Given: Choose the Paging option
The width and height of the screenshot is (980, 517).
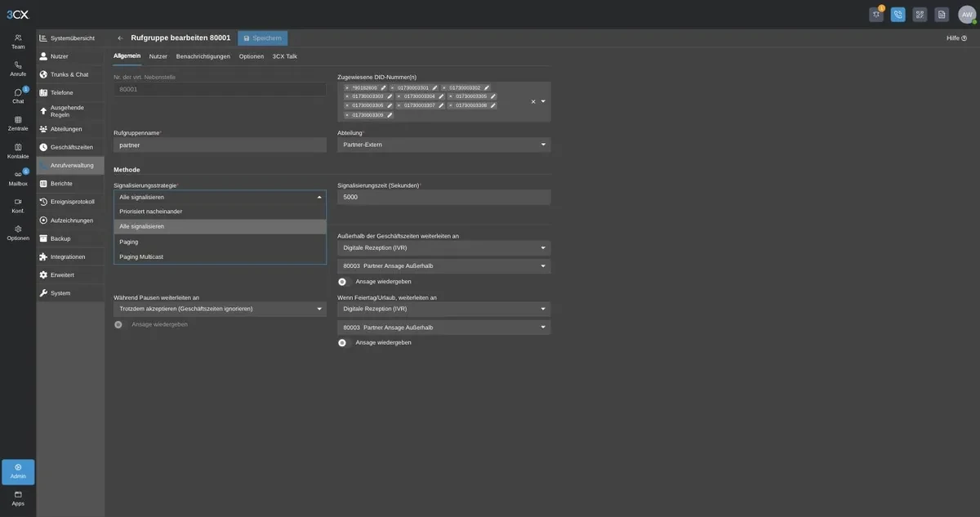Looking at the screenshot, I should [x=220, y=242].
